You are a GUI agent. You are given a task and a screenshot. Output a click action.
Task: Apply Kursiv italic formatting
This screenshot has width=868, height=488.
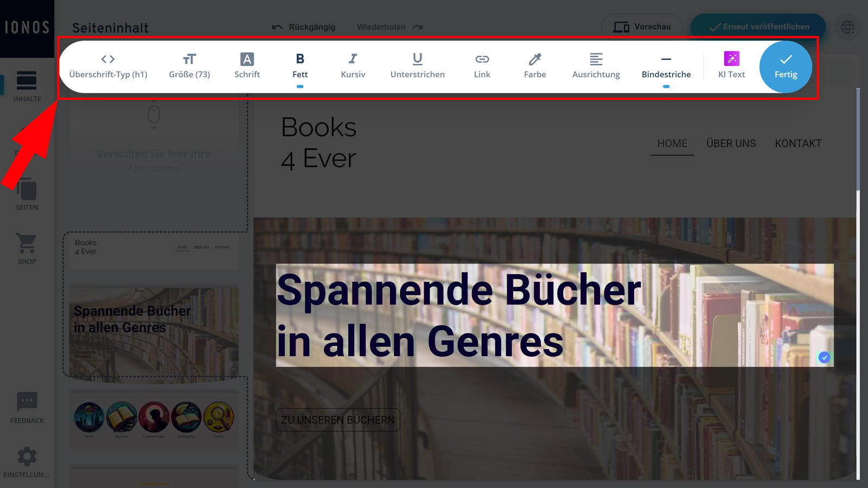(353, 65)
